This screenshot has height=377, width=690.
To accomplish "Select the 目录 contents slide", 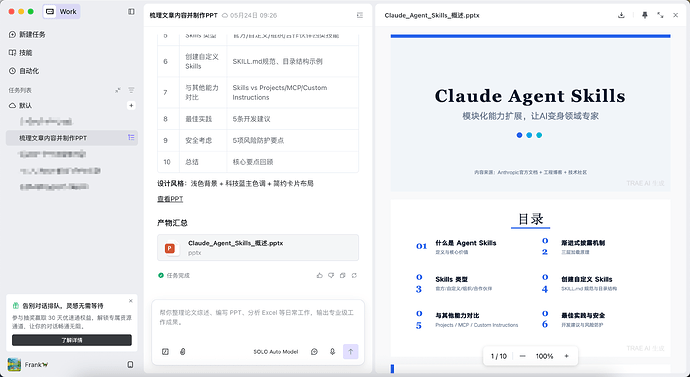I will coord(530,278).
